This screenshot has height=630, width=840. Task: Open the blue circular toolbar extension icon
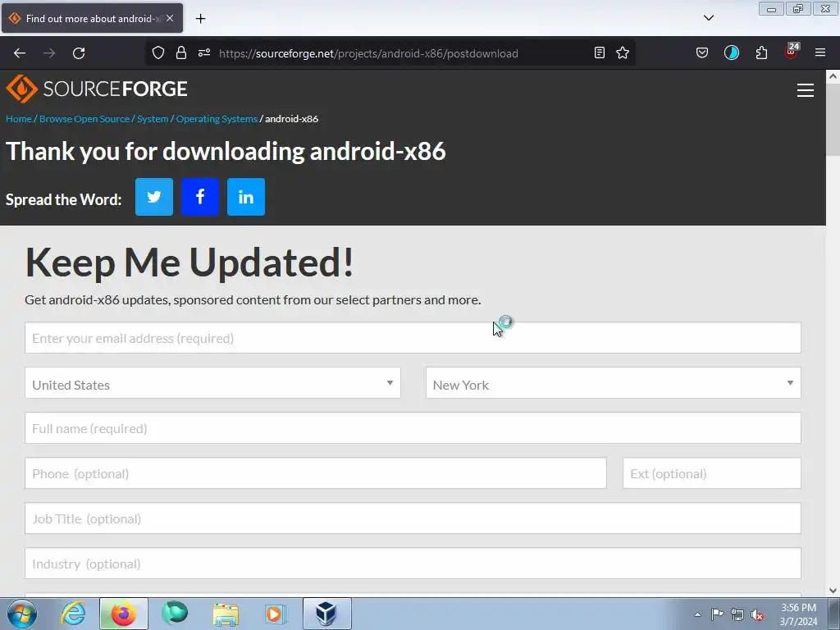tap(731, 52)
